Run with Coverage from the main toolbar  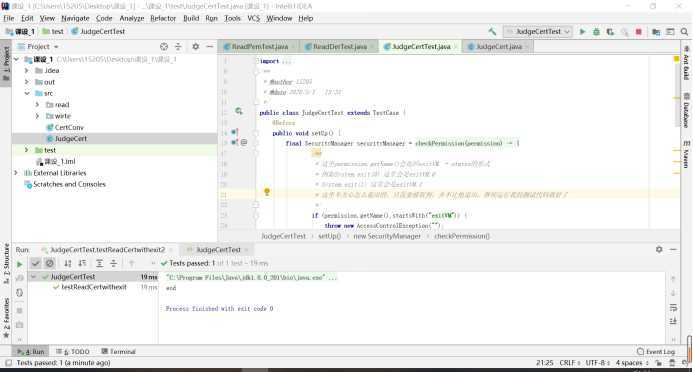[610, 32]
